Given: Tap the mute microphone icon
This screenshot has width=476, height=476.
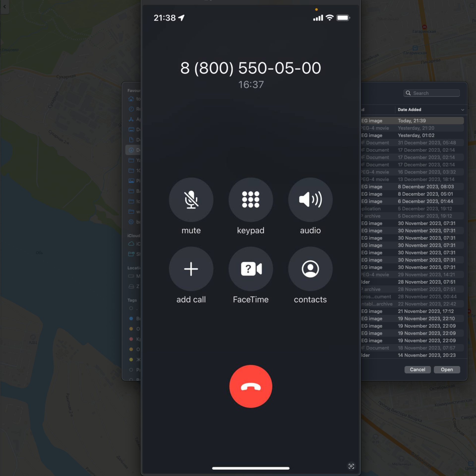Looking at the screenshot, I should point(190,200).
